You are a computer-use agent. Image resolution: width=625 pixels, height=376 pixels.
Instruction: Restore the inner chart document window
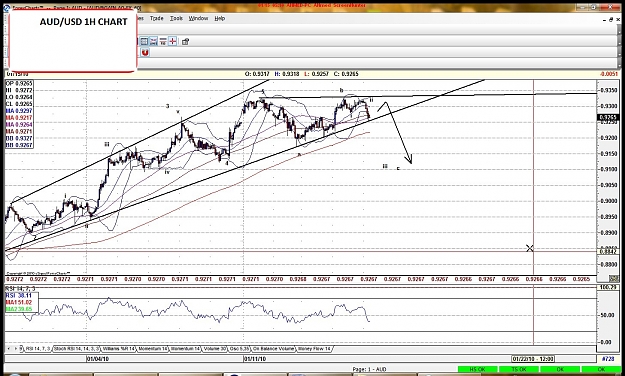point(611,19)
